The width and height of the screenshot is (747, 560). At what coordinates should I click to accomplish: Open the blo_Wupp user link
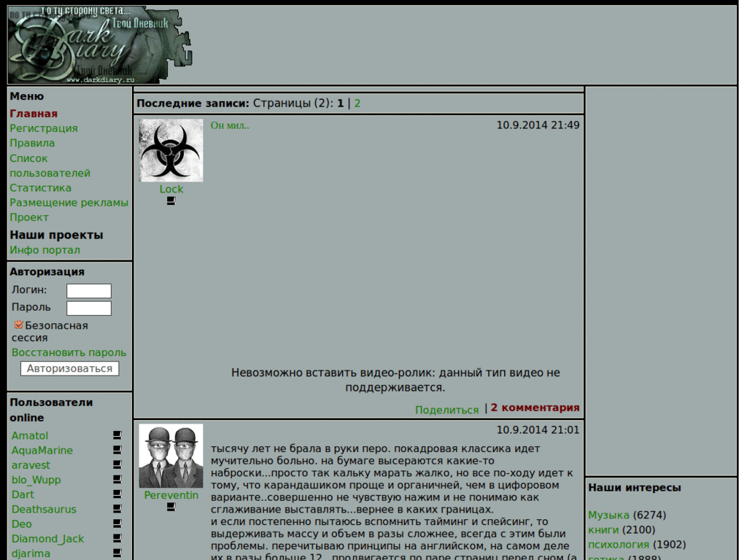[x=36, y=480]
